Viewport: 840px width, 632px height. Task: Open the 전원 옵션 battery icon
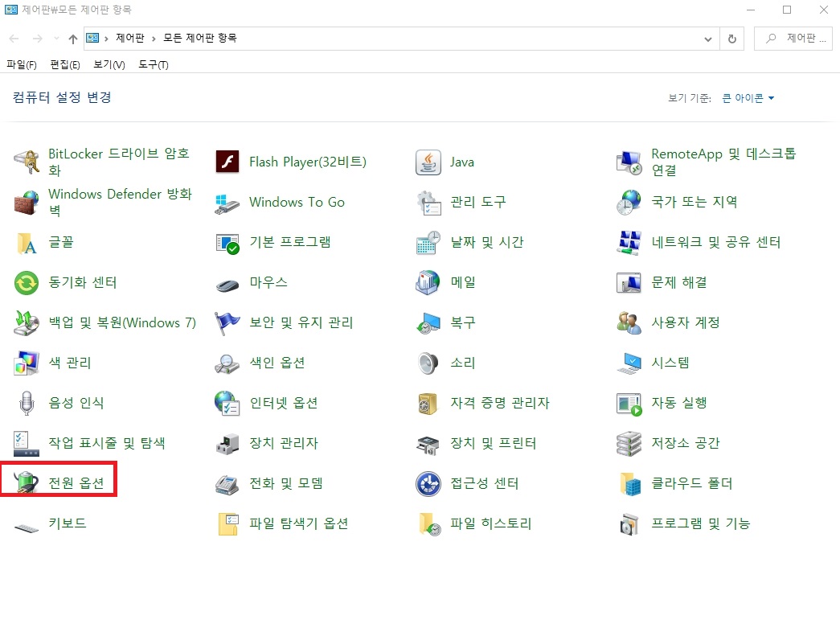pos(27,482)
